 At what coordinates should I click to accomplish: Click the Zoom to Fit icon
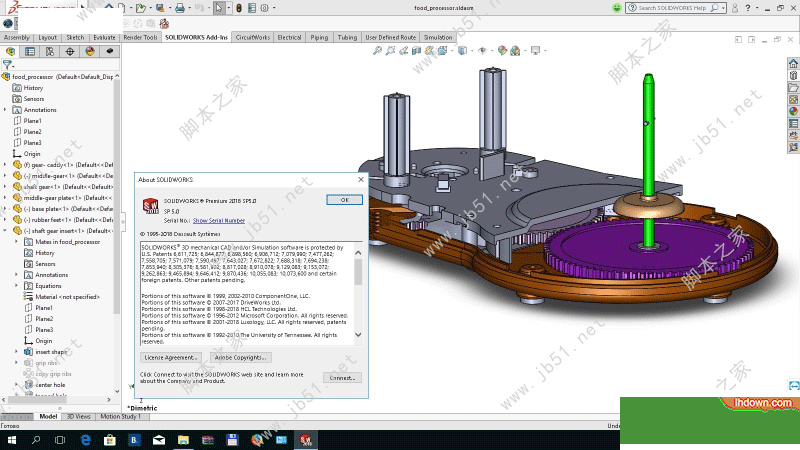tap(377, 50)
